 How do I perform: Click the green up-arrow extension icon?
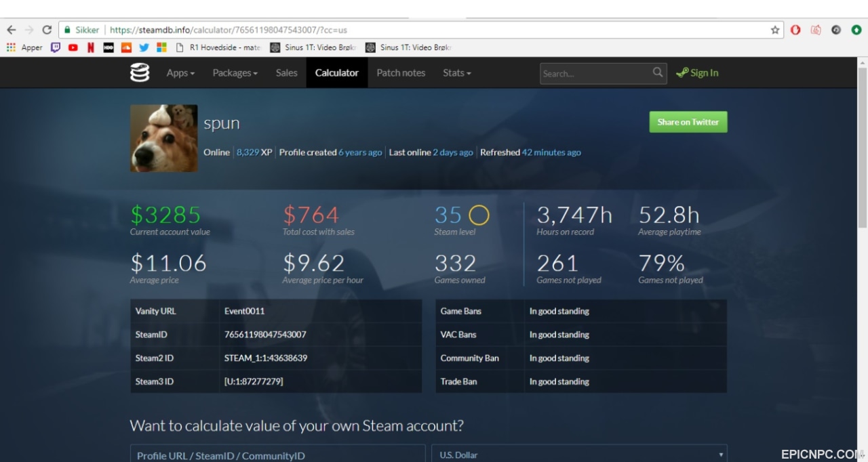tap(856, 30)
